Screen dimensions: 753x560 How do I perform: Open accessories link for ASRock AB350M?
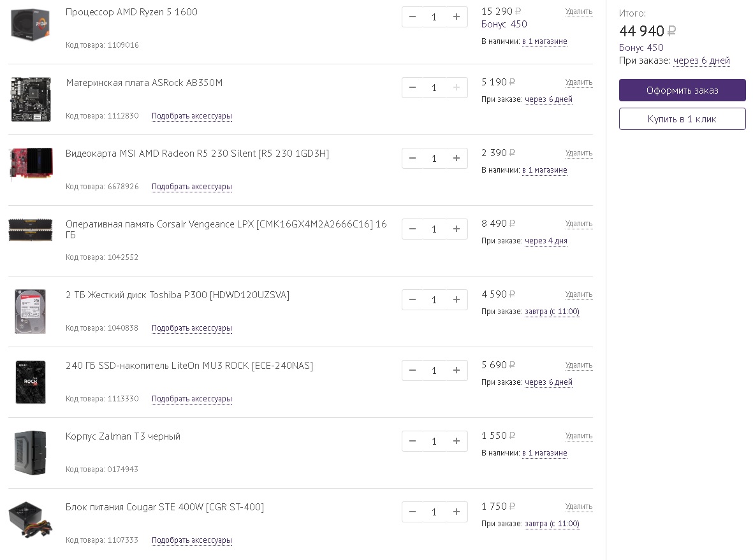(192, 116)
